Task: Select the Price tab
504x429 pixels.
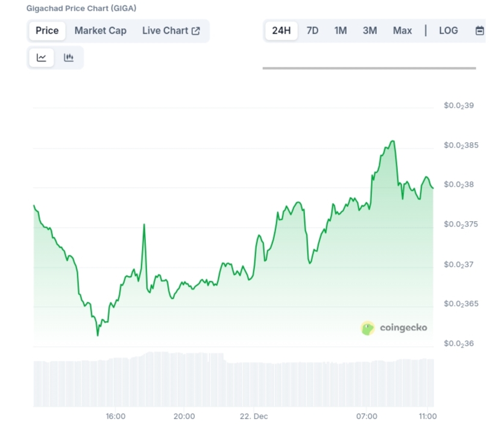Action: [47, 31]
